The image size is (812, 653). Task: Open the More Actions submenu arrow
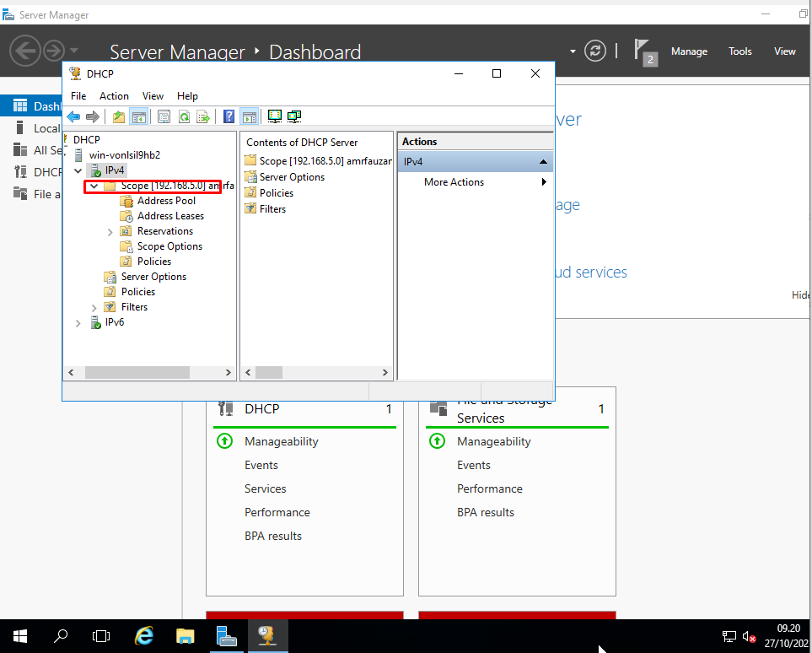point(544,182)
